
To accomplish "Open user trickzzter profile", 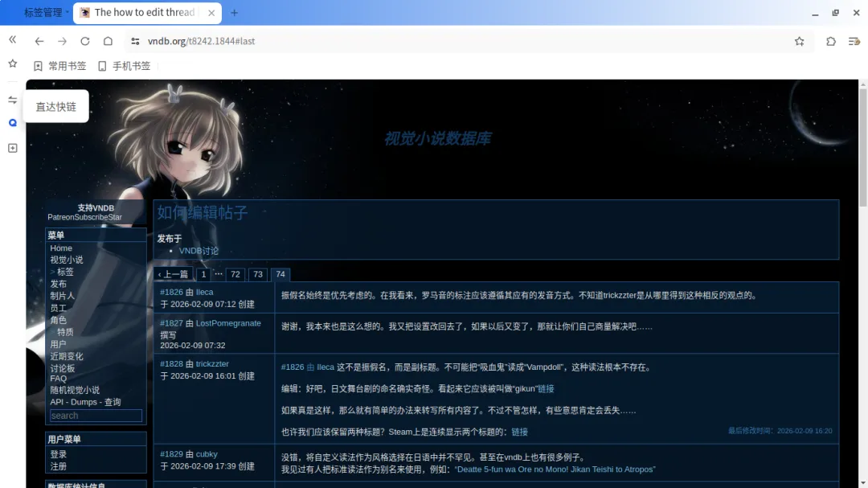I will [212, 364].
